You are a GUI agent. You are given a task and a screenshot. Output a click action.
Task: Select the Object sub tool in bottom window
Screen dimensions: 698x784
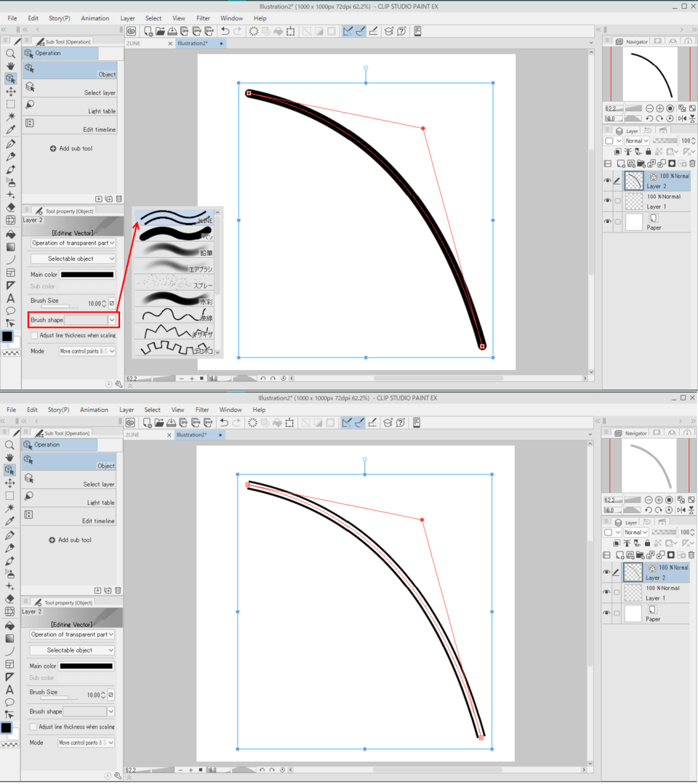pos(69,461)
